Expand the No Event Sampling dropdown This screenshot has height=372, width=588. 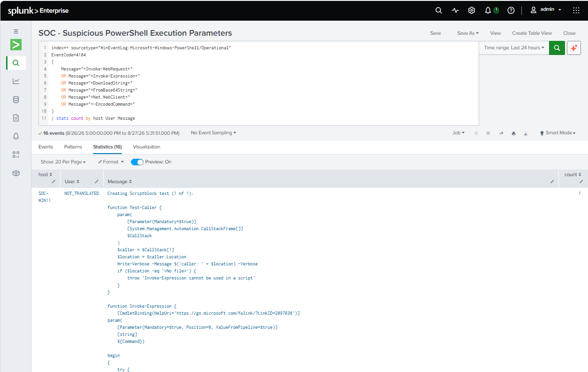point(214,133)
